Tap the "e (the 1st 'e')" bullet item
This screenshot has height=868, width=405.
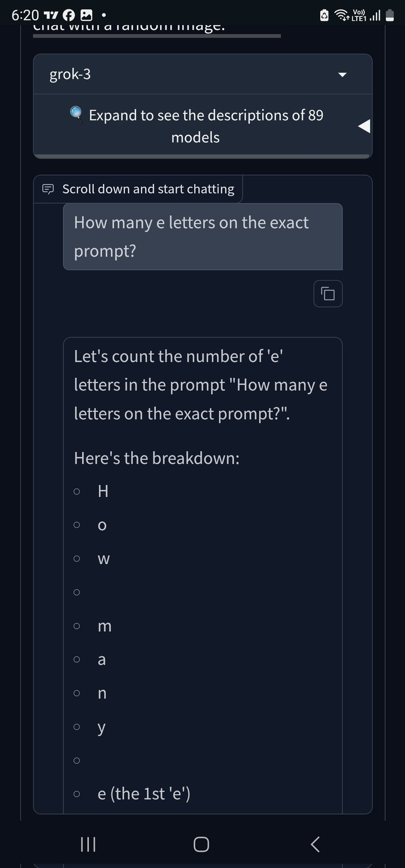coord(144,793)
